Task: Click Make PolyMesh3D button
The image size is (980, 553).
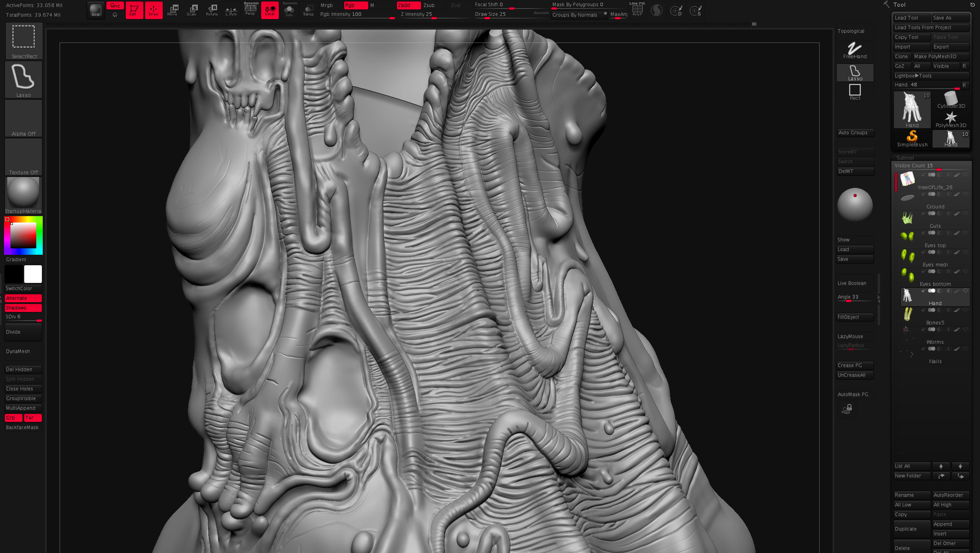Action: [941, 56]
